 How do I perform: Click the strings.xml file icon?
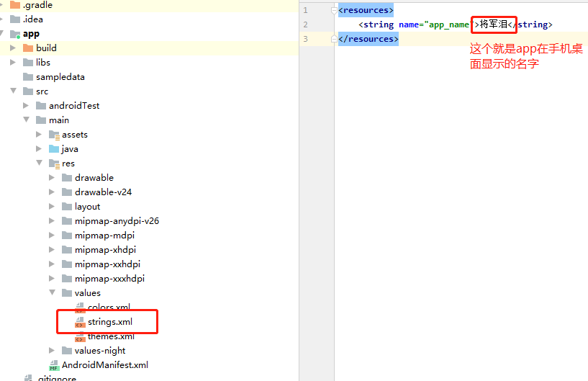click(80, 322)
